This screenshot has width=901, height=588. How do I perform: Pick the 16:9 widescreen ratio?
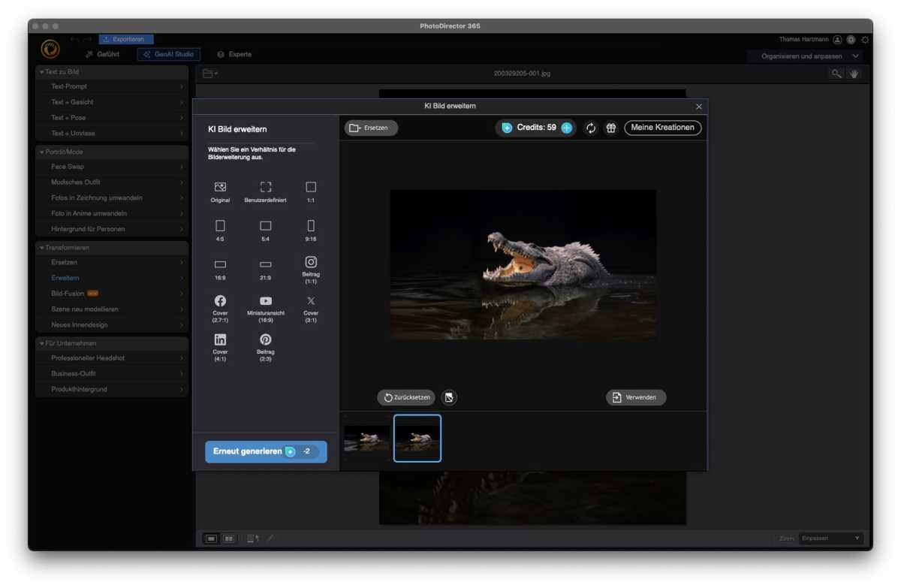(220, 270)
